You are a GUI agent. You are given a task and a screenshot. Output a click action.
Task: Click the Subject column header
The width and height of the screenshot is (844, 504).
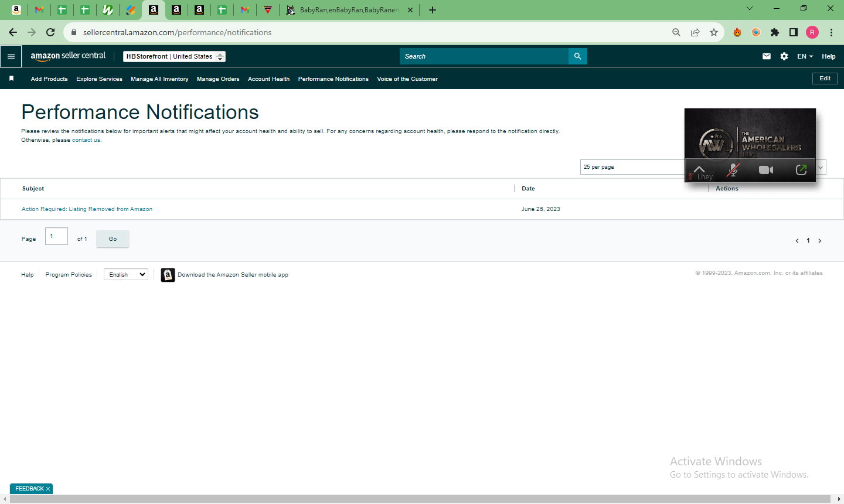tap(33, 189)
